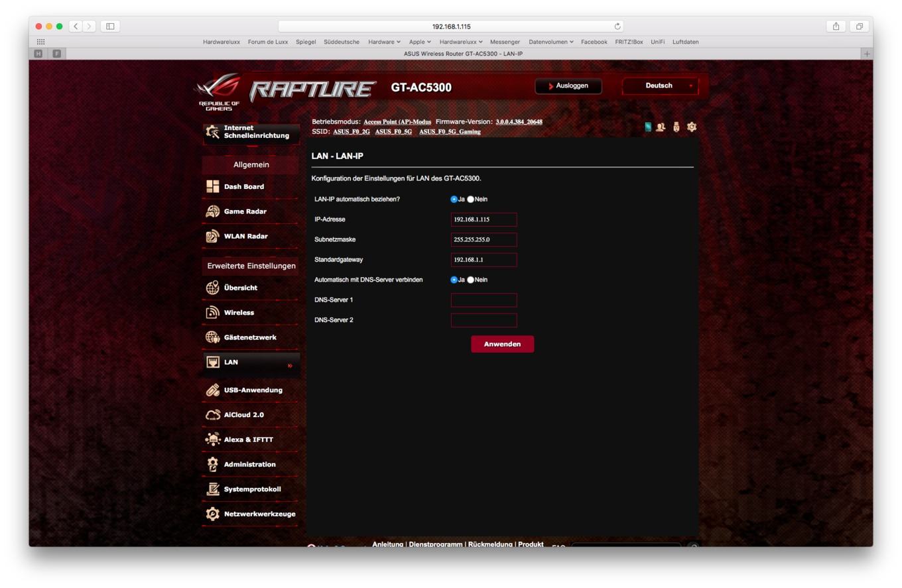Open Facebook bookmark
The height and width of the screenshot is (588, 902).
tap(594, 42)
